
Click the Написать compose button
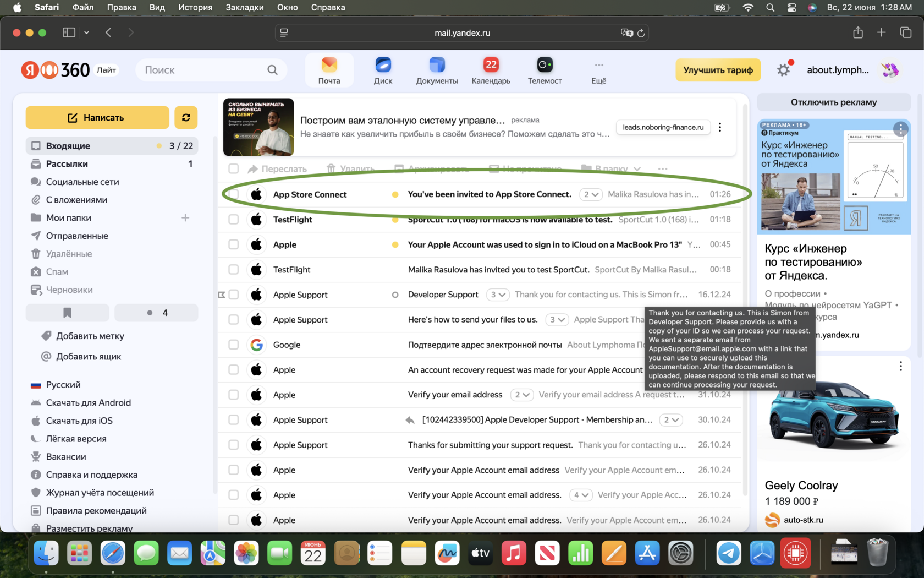coord(97,117)
